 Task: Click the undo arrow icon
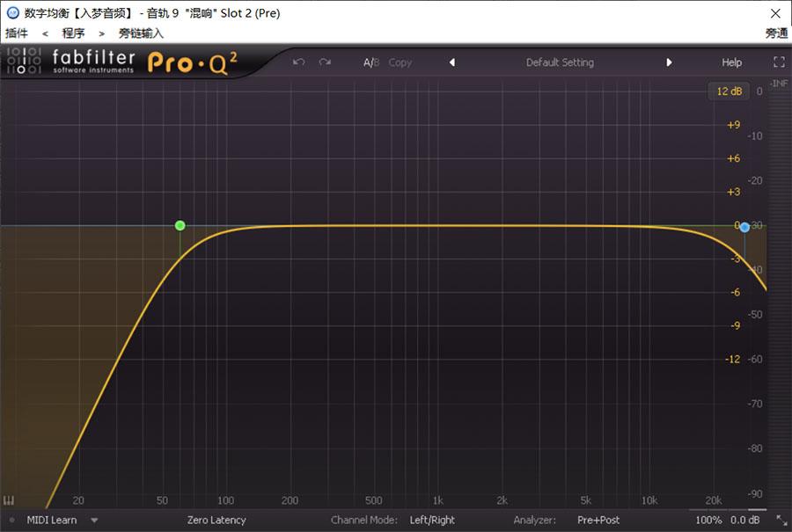pyautogui.click(x=299, y=62)
